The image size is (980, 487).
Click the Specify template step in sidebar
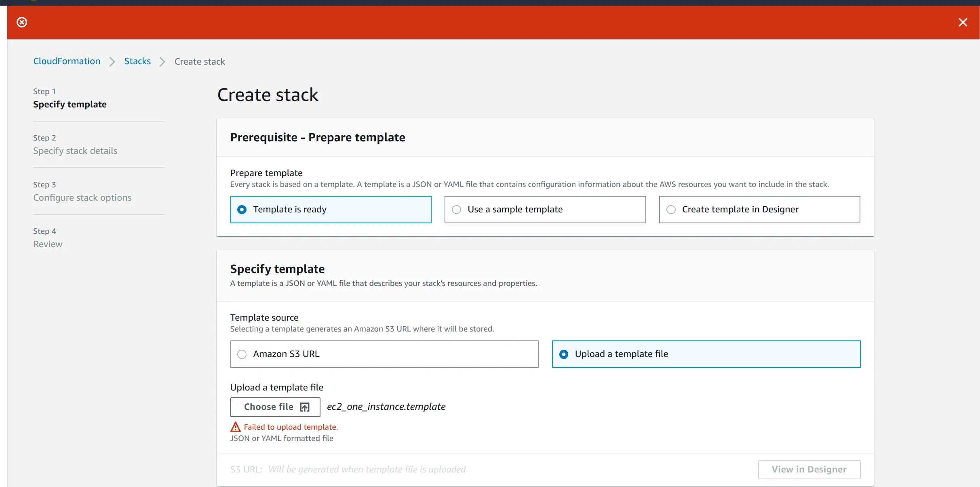tap(70, 104)
